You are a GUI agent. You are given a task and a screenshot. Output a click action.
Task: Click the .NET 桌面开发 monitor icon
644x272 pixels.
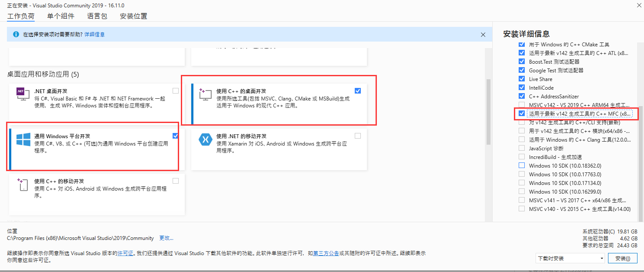coord(22,94)
